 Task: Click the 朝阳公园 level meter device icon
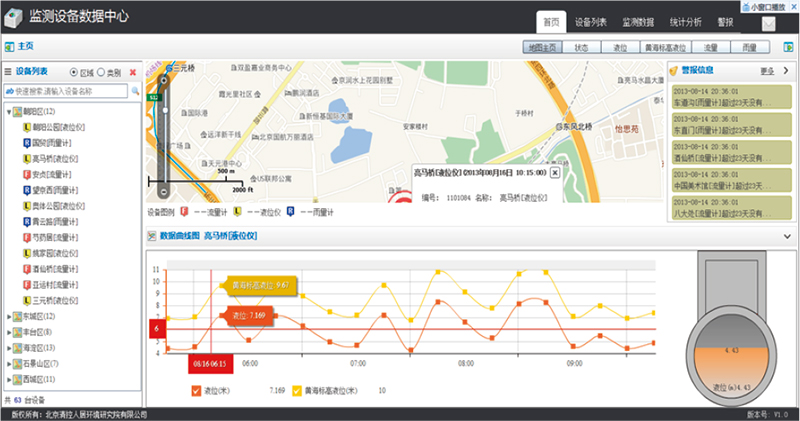click(25, 129)
